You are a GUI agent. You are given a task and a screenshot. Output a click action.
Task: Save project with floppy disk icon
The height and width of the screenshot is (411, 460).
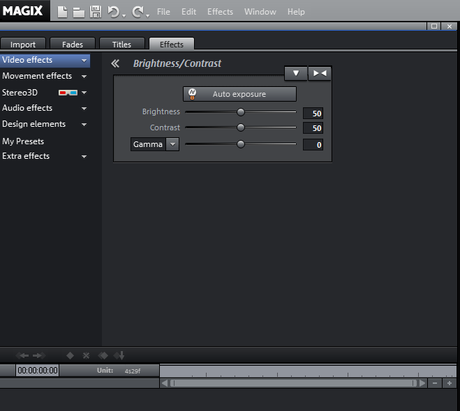pyautogui.click(x=96, y=12)
